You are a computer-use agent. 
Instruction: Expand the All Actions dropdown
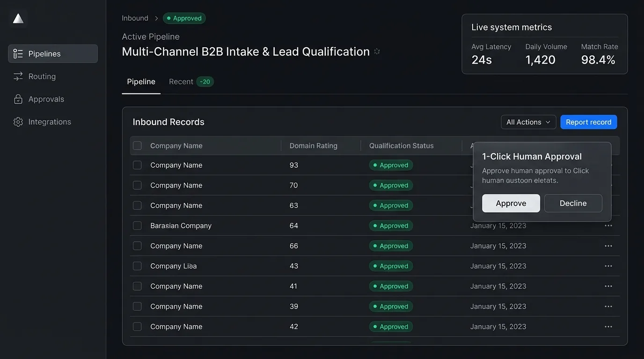[x=528, y=122]
